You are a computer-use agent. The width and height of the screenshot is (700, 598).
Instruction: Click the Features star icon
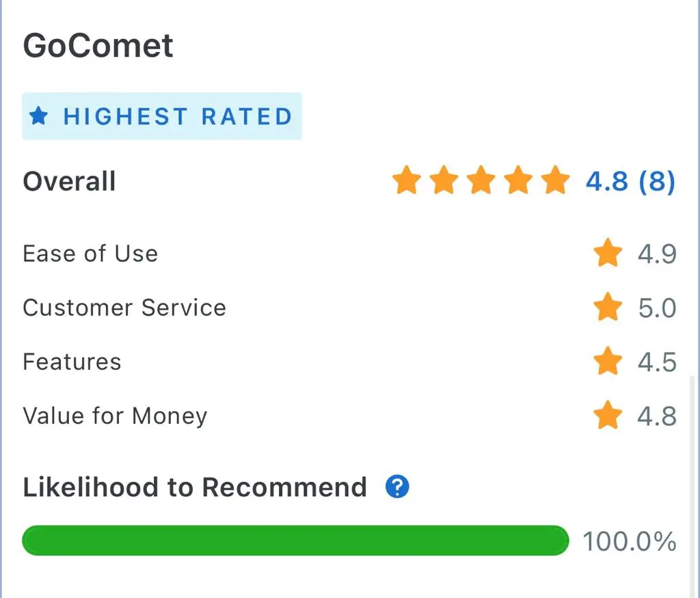pyautogui.click(x=608, y=361)
